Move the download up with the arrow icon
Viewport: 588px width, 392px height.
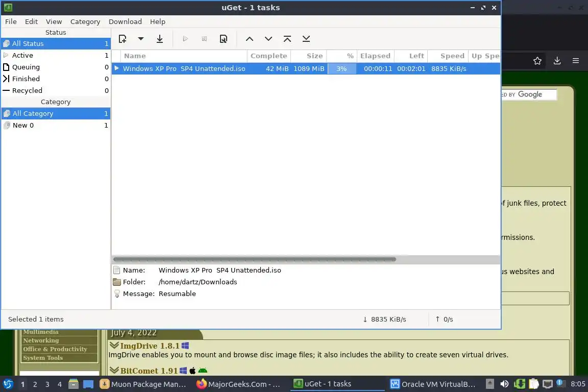[250, 39]
